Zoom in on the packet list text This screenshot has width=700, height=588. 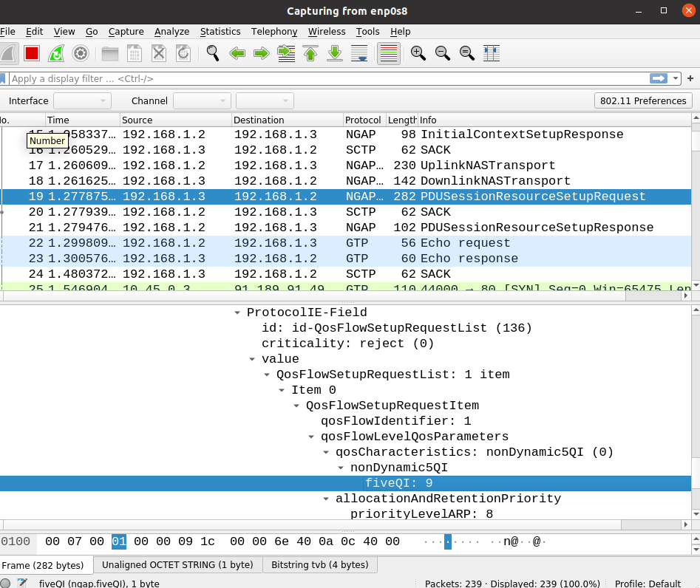pos(418,52)
